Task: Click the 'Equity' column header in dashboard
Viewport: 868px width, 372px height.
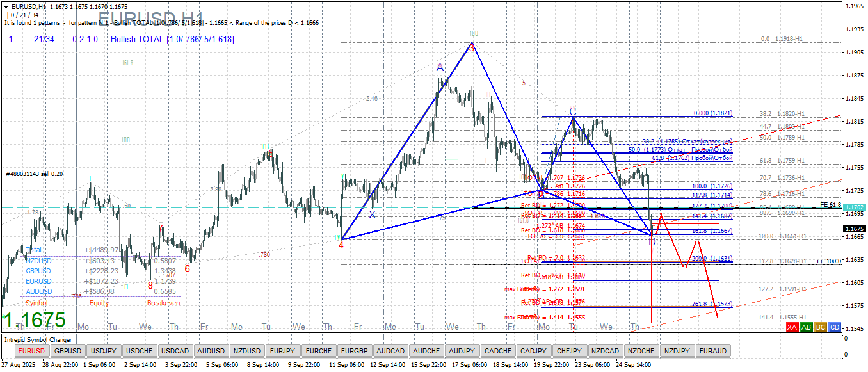Action: 99,303
